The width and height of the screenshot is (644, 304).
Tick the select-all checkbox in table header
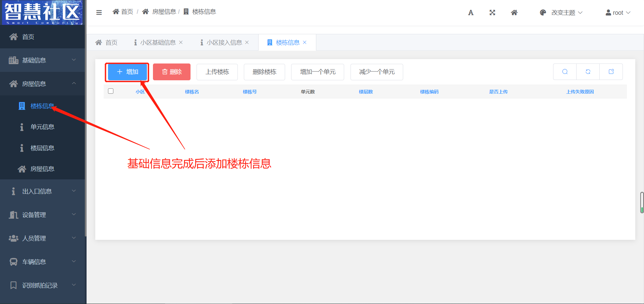tap(111, 91)
